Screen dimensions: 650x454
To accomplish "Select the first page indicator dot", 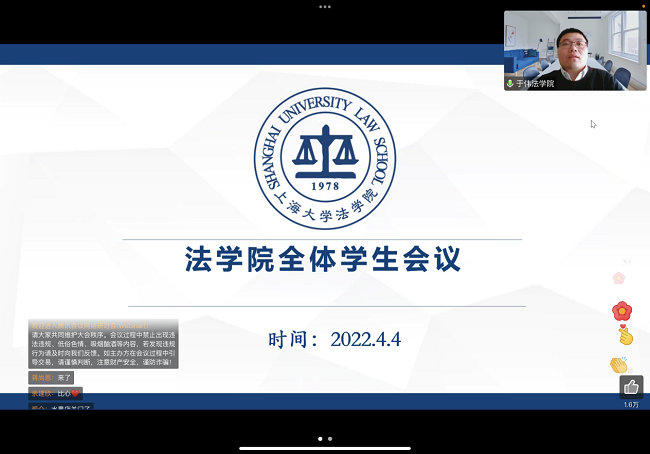I will pyautogui.click(x=320, y=439).
